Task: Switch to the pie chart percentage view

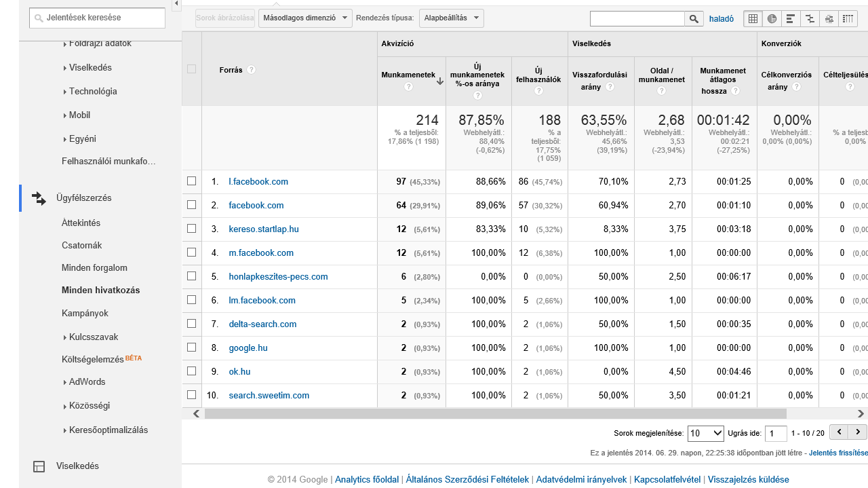Action: (772, 19)
